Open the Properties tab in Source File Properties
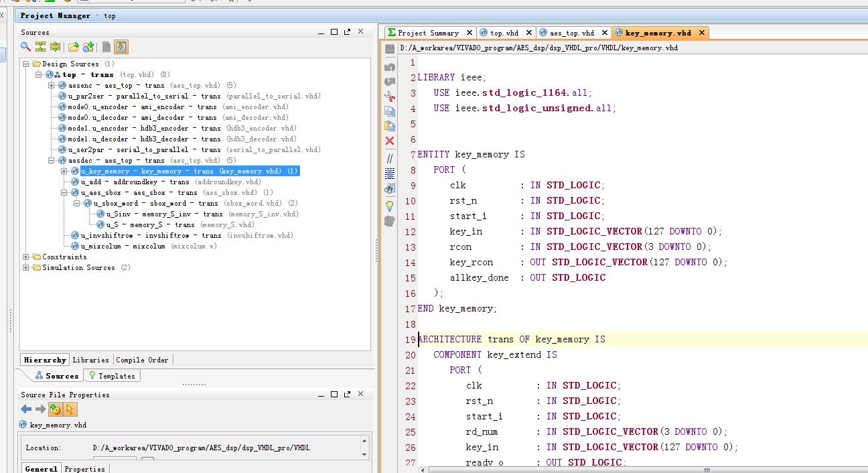868x473 pixels. 84,469
